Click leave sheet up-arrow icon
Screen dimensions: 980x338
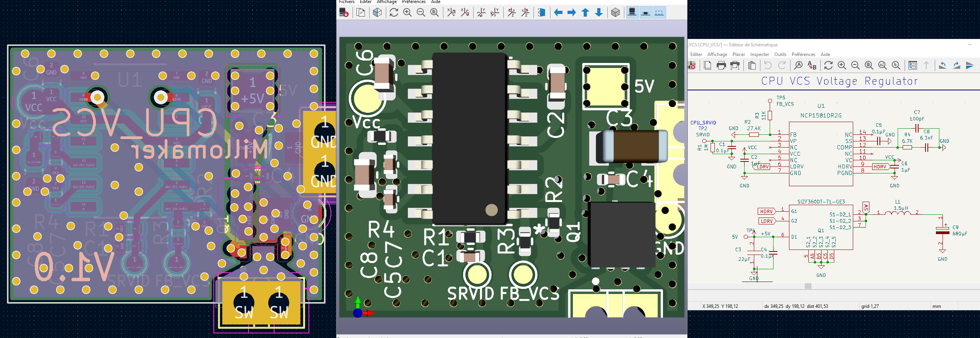[926, 66]
